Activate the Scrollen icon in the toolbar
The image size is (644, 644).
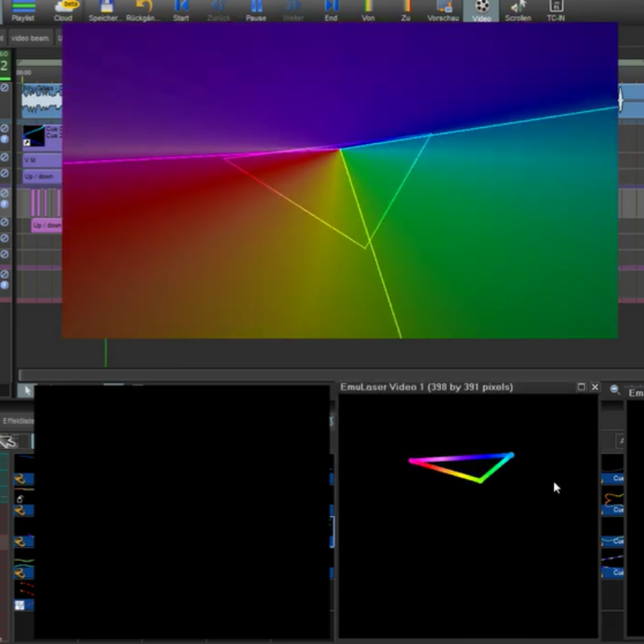[x=518, y=10]
